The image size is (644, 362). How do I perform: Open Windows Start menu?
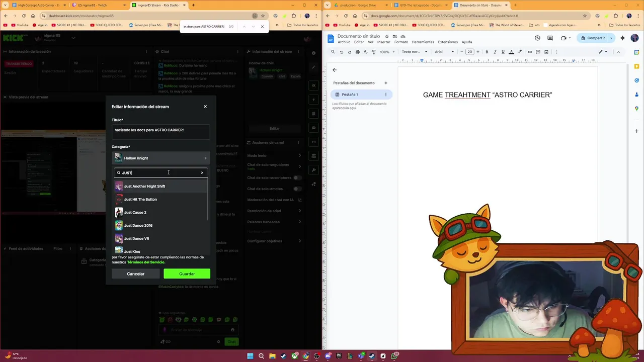point(250,356)
